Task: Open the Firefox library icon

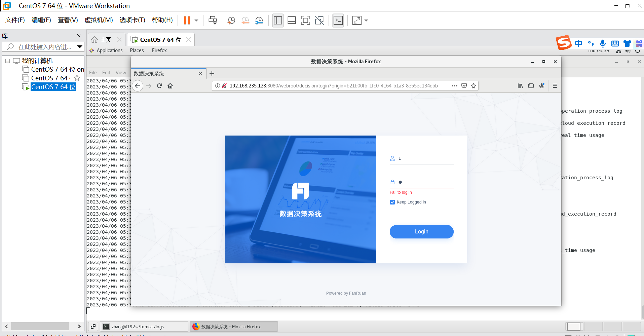Action: 520,86
